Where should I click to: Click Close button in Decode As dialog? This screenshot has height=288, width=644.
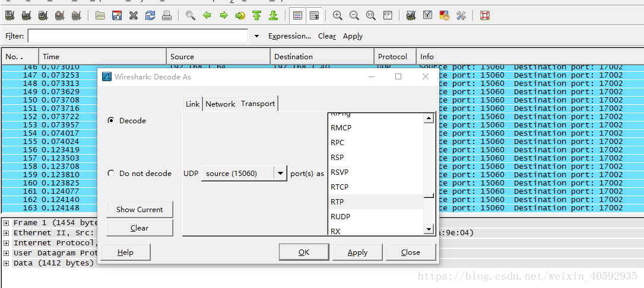(411, 252)
